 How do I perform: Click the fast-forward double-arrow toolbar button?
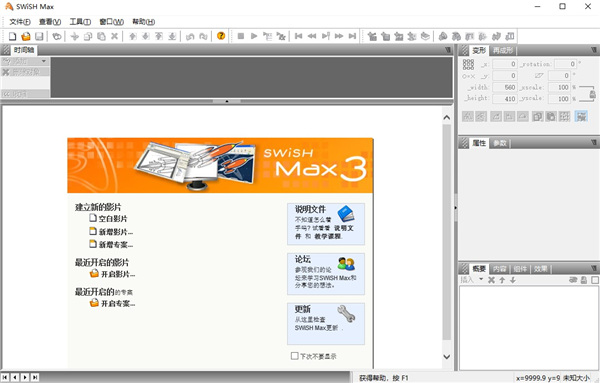tap(339, 36)
